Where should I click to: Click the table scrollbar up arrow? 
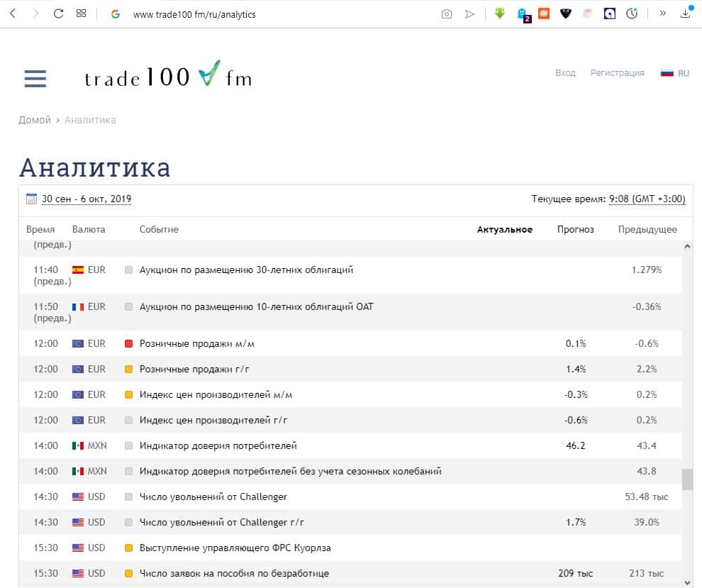[x=687, y=246]
